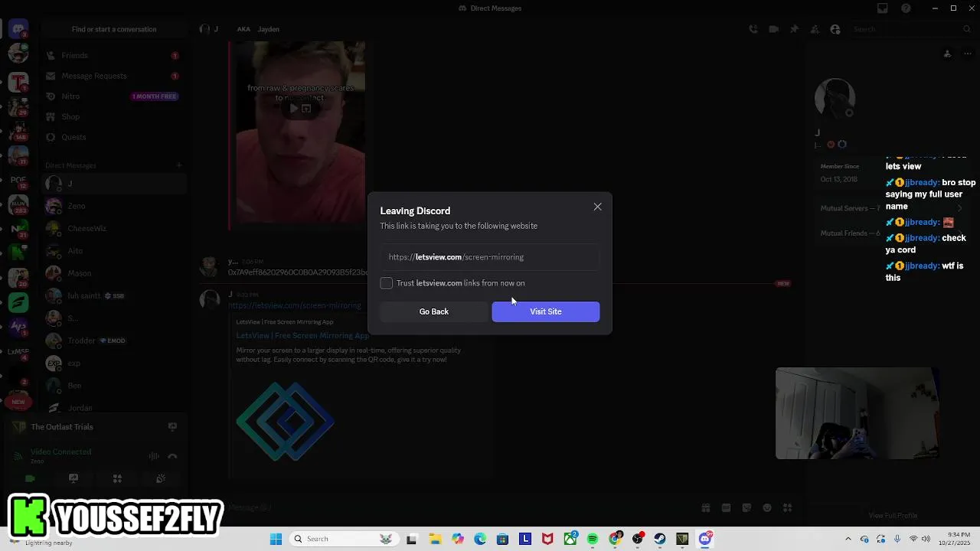980x551 pixels.
Task: Click the Discord inbox icon
Action: [883, 8]
